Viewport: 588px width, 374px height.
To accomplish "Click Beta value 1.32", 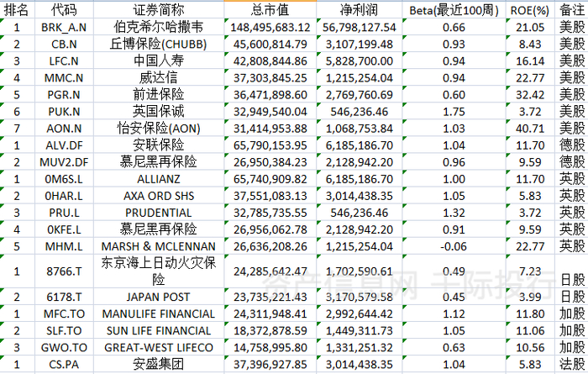I will 454,213.
